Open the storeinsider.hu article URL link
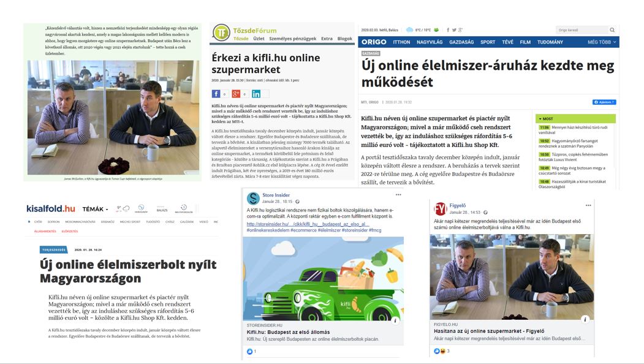Screen dimensions: 644x364 308,224
